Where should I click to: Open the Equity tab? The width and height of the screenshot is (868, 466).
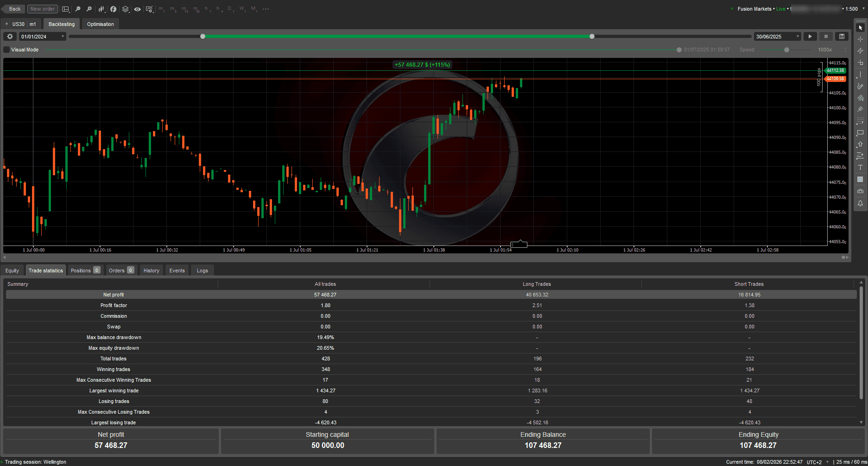12,270
